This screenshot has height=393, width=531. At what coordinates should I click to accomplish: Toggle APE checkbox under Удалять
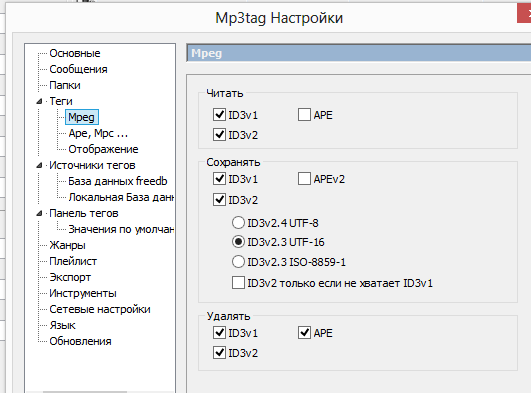[x=304, y=333]
